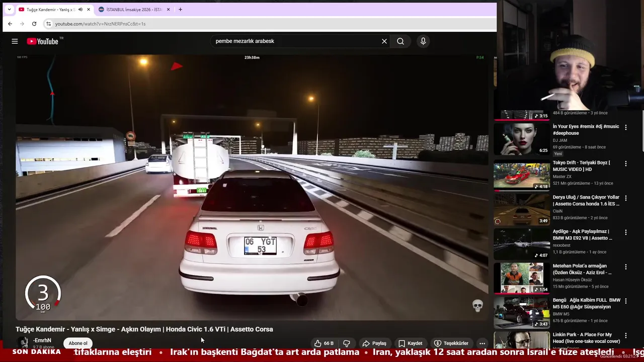The image size is (644, 362).
Task: Subscribe using Abone ol button
Action: pyautogui.click(x=78, y=343)
